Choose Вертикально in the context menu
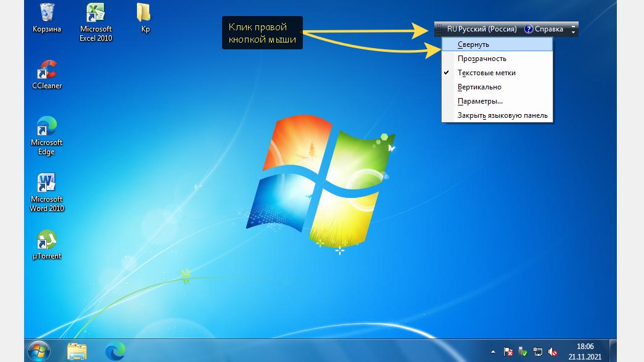 (497, 87)
